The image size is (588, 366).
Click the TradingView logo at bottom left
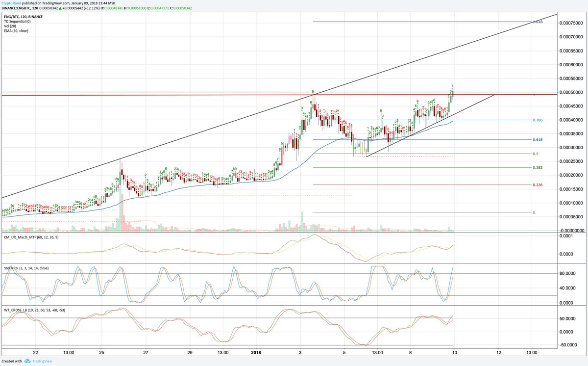[38, 362]
